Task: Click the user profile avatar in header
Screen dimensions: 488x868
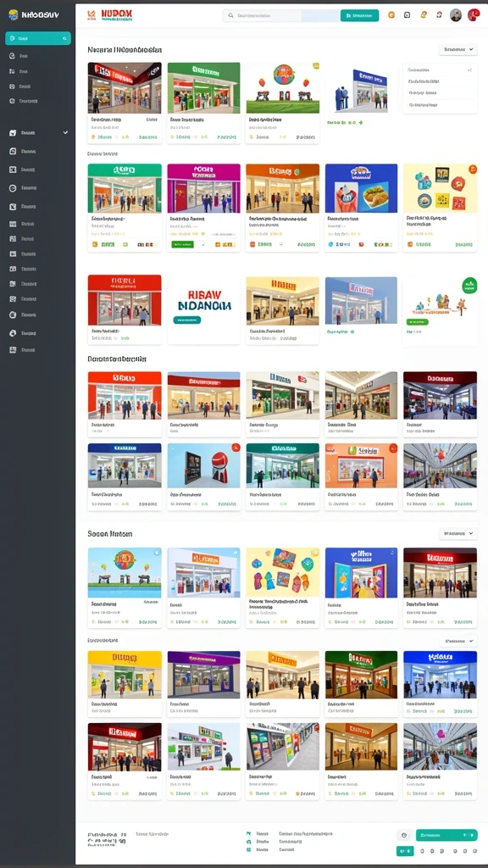Action: (455, 15)
